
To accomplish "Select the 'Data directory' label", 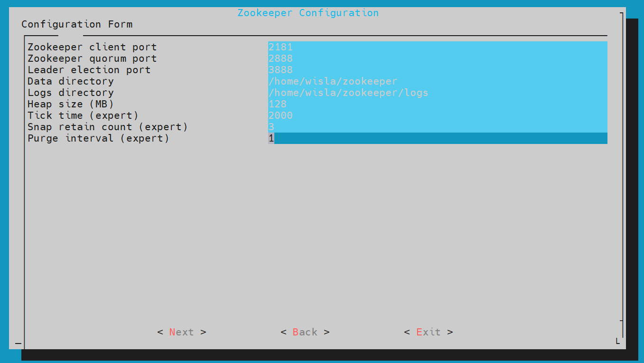I will point(71,81).
